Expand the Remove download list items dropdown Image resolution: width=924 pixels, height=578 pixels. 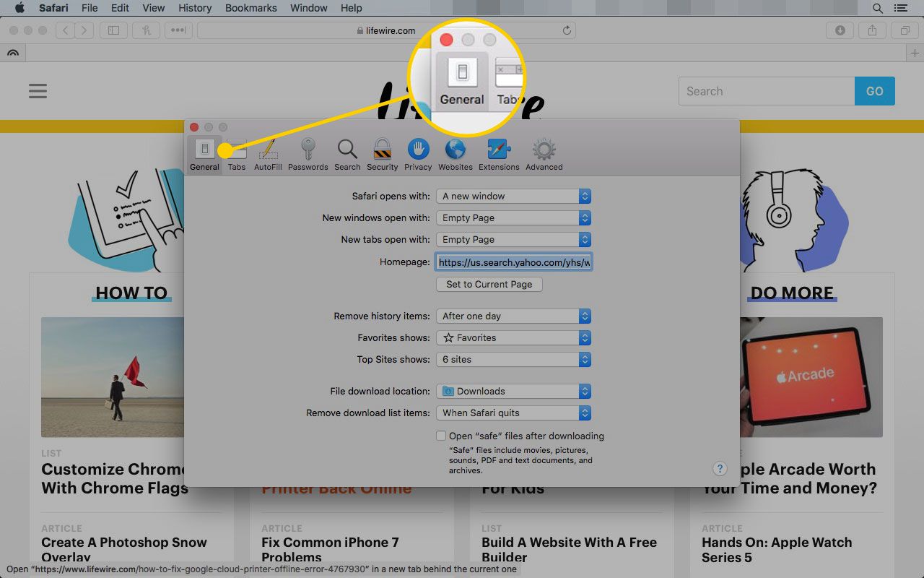pyautogui.click(x=514, y=413)
